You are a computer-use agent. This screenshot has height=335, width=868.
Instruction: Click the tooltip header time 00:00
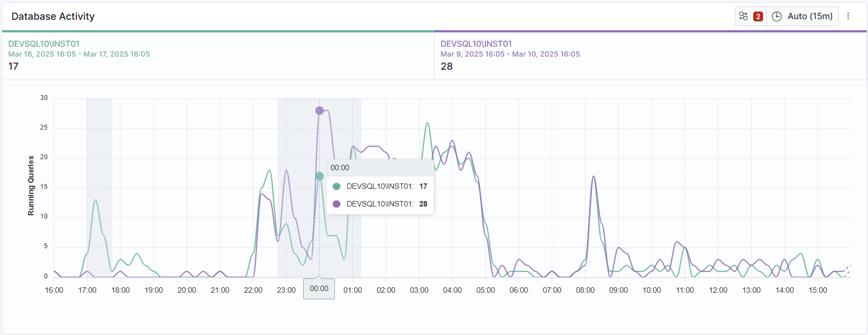(x=340, y=168)
